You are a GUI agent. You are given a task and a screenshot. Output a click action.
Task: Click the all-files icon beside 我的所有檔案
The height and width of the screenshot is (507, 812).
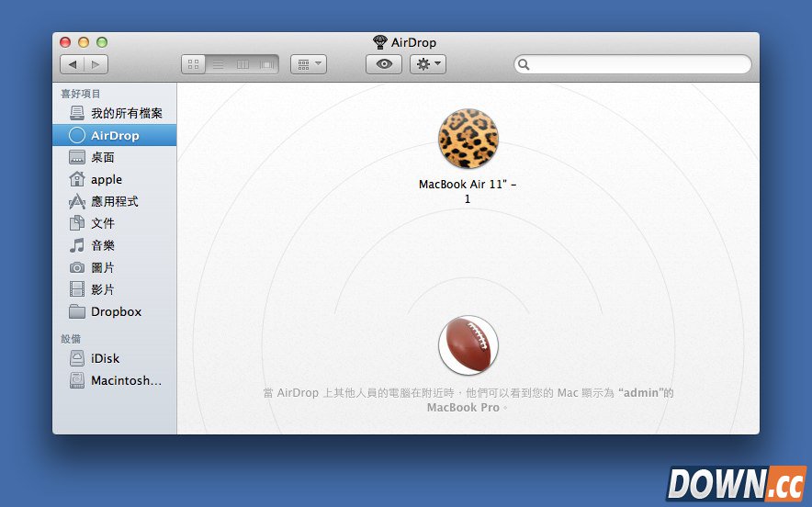tap(76, 113)
